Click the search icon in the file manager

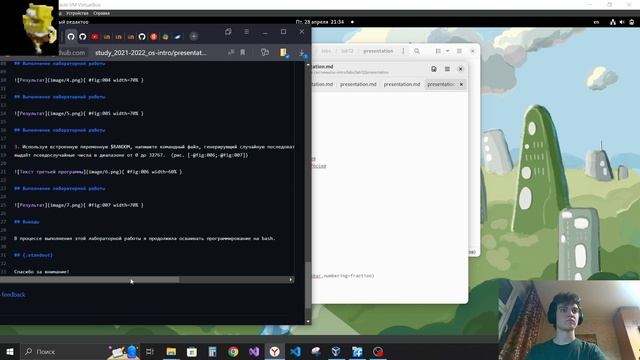[417, 51]
